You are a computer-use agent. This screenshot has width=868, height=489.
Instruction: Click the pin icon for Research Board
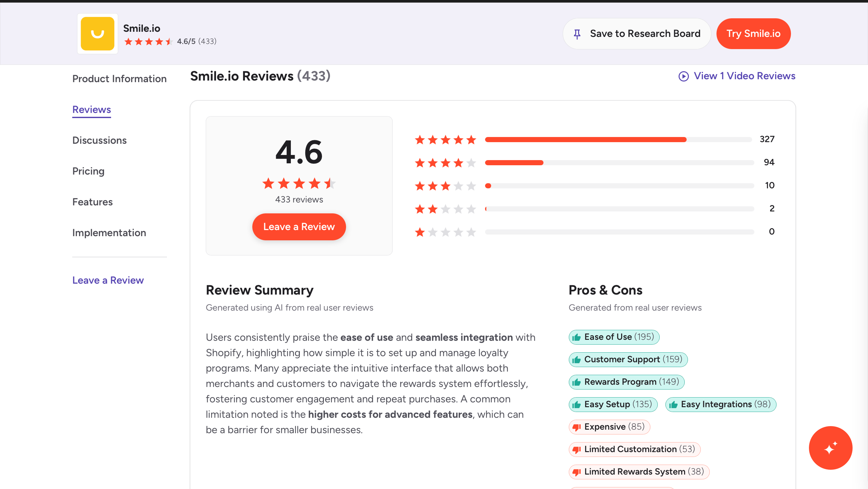click(x=577, y=34)
